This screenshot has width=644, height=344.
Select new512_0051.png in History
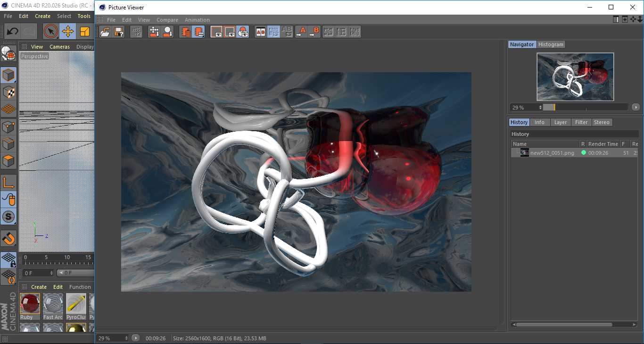[574, 153]
